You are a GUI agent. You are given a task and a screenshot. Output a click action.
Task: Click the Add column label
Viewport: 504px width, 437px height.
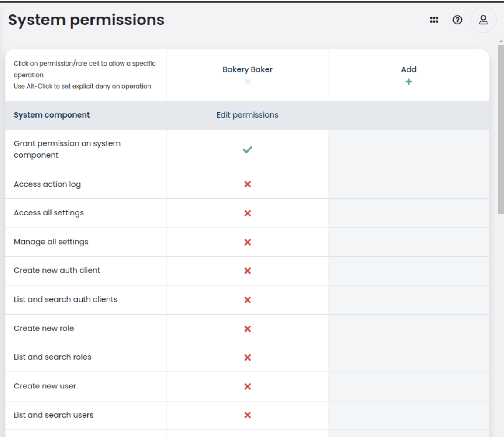click(x=408, y=69)
